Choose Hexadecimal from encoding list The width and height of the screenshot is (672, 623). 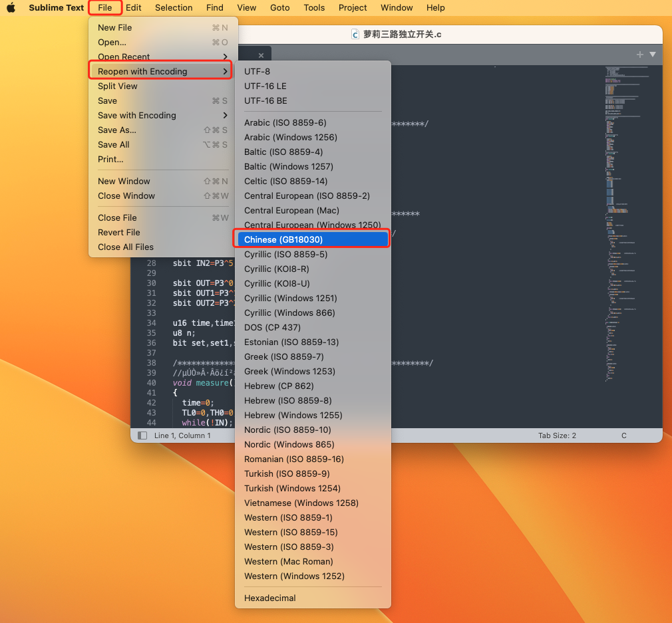(x=313, y=598)
